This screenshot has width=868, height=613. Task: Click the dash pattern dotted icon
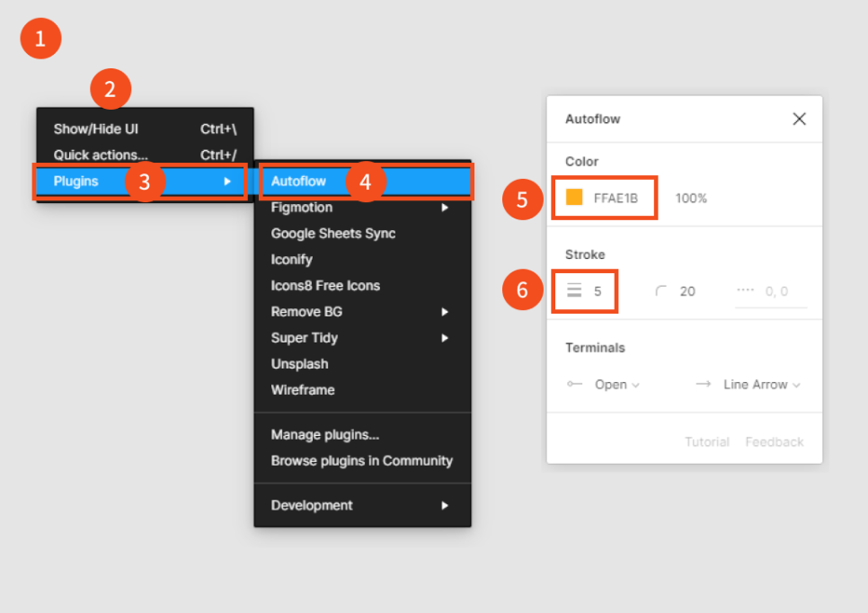pyautogui.click(x=745, y=289)
